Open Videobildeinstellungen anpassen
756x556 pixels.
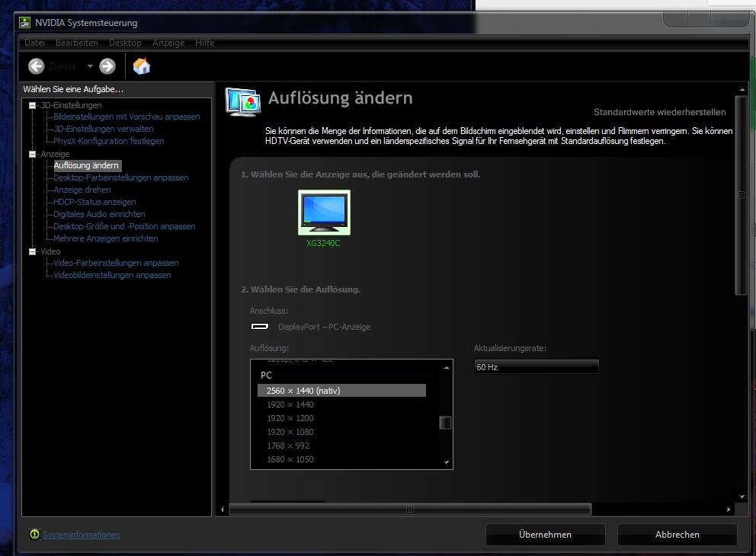tap(112, 275)
